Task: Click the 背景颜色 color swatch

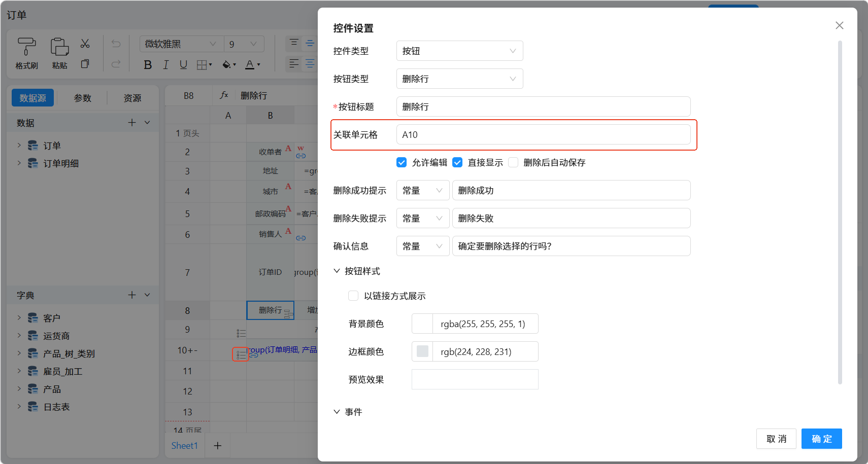Action: tap(422, 324)
